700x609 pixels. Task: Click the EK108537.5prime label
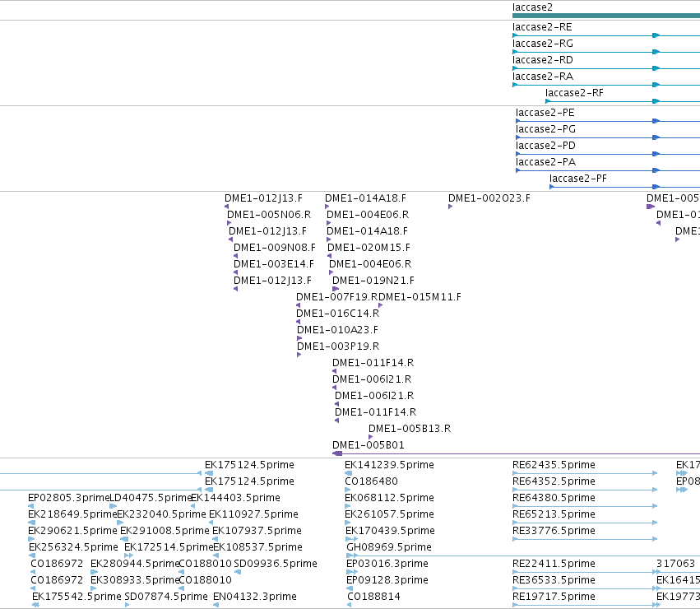tap(257, 547)
